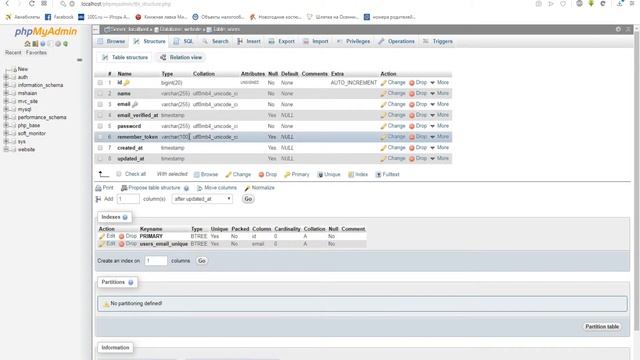This screenshot has height=360, width=640.
Task: Click the phpMyAdmin logo
Action: point(46,31)
